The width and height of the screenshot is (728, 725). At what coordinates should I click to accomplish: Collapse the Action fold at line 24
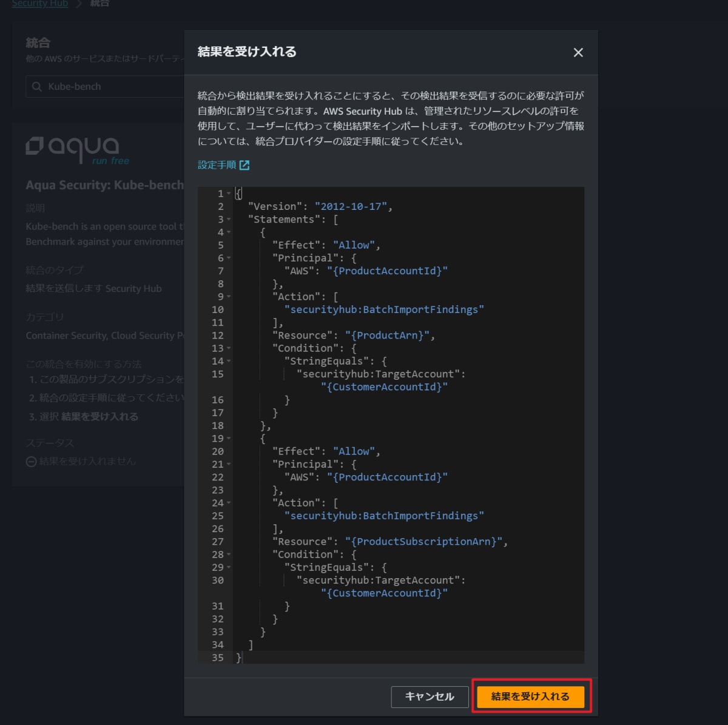click(229, 503)
